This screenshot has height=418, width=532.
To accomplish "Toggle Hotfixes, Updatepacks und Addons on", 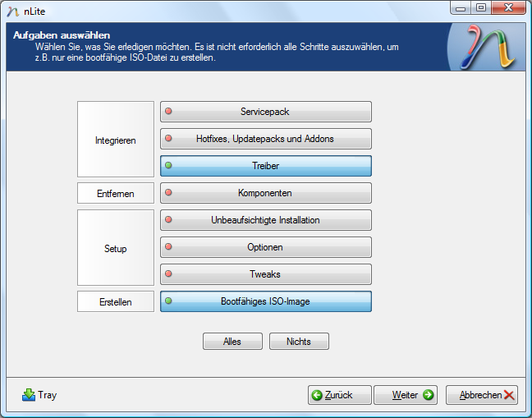I will [x=265, y=139].
